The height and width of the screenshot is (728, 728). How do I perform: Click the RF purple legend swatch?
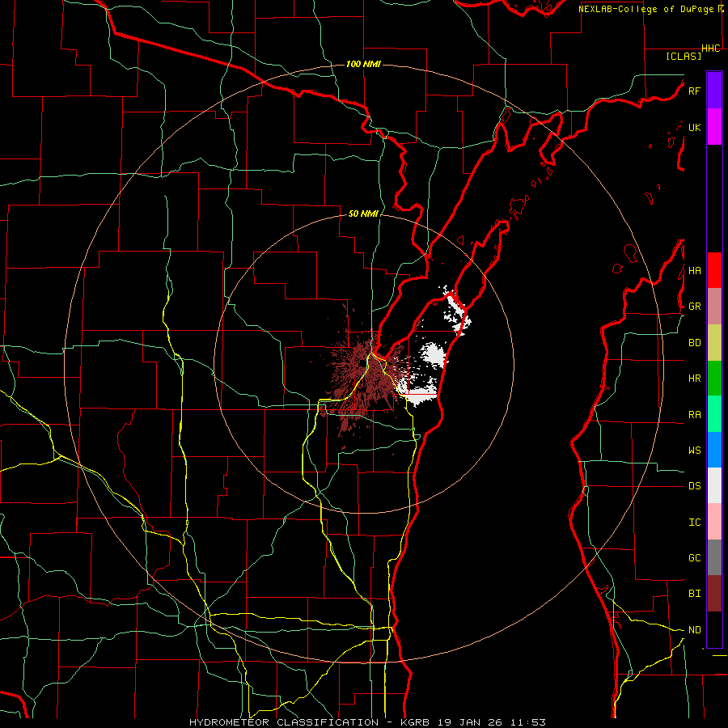(x=714, y=91)
